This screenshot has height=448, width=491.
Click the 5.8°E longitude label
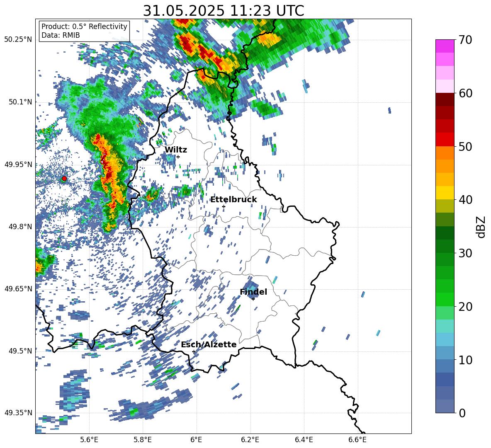click(143, 440)
